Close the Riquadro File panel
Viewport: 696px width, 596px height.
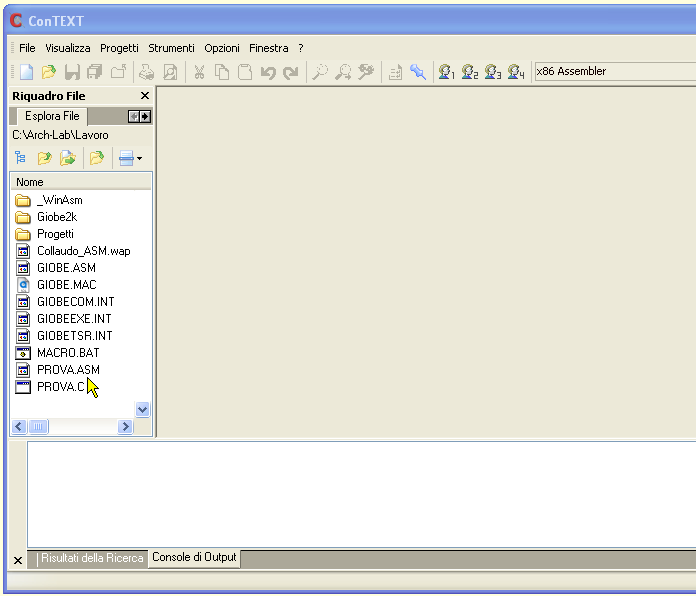click(x=145, y=96)
